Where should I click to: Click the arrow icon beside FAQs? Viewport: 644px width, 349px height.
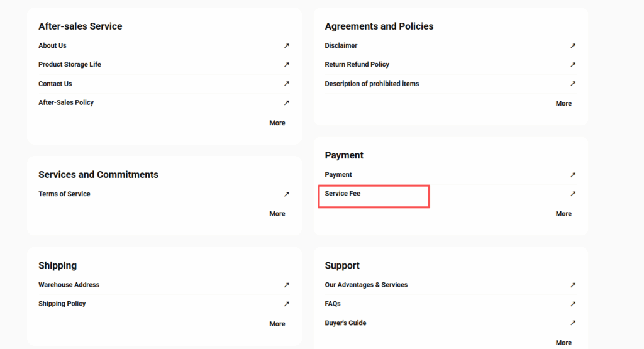(x=572, y=304)
